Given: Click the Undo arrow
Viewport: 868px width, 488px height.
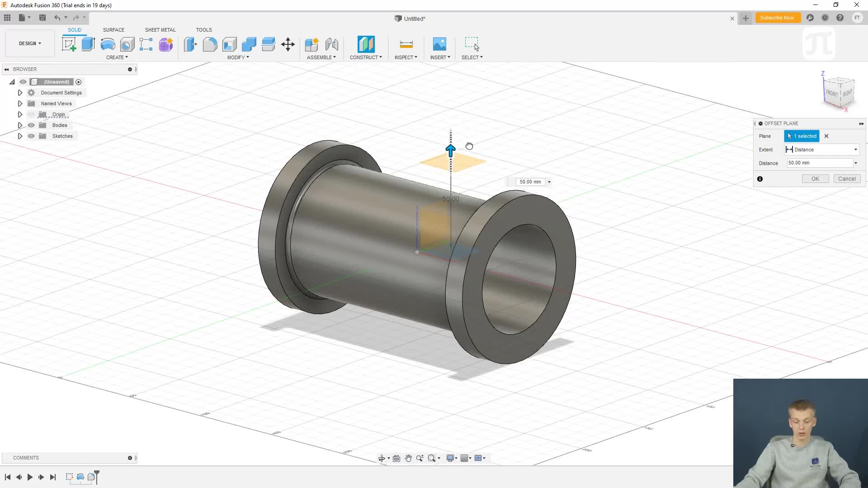Looking at the screenshot, I should [57, 18].
